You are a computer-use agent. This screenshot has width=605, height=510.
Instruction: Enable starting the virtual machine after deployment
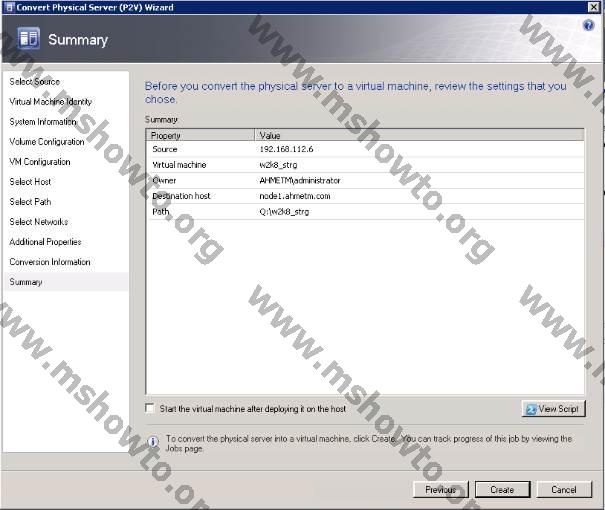(150, 408)
